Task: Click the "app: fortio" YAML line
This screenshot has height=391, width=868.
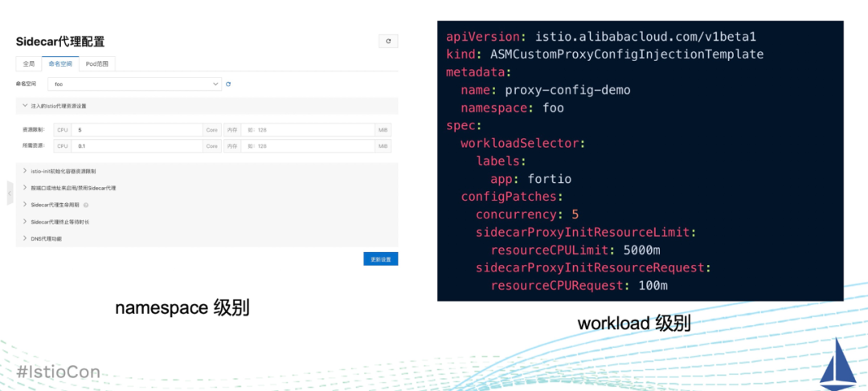Action: click(531, 179)
